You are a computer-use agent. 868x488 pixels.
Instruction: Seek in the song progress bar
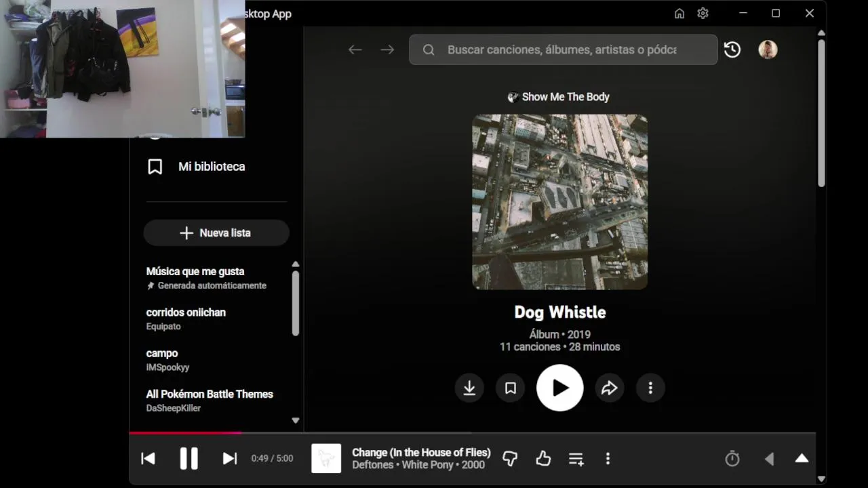click(472, 432)
